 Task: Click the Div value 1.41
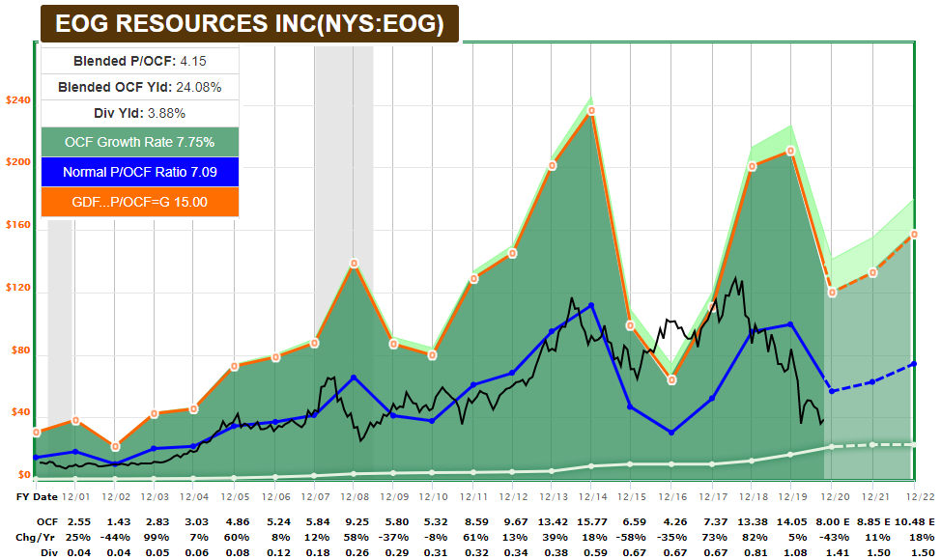click(x=836, y=552)
